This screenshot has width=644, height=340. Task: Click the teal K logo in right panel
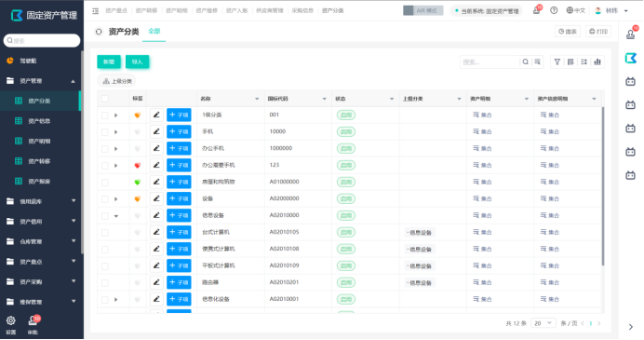[631, 59]
